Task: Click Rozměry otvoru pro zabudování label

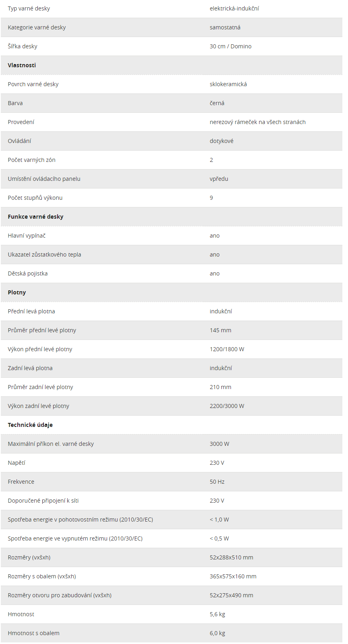Action: (60, 595)
